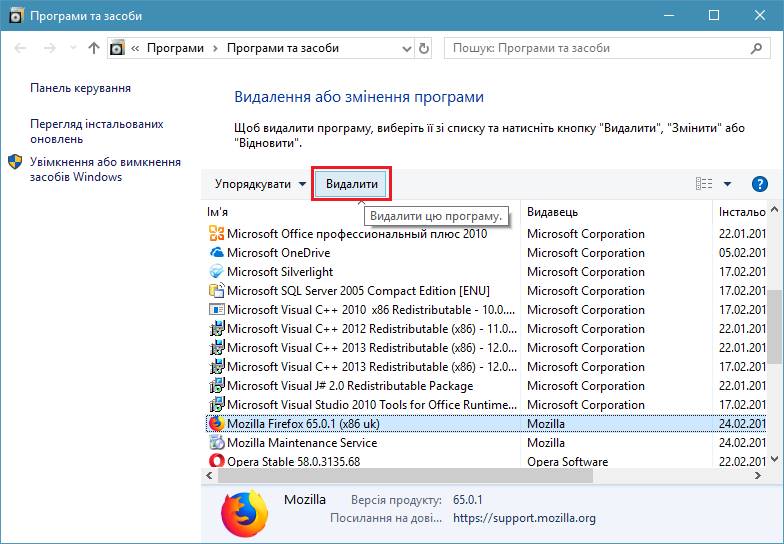Click the Opera icon in list

[216, 460]
